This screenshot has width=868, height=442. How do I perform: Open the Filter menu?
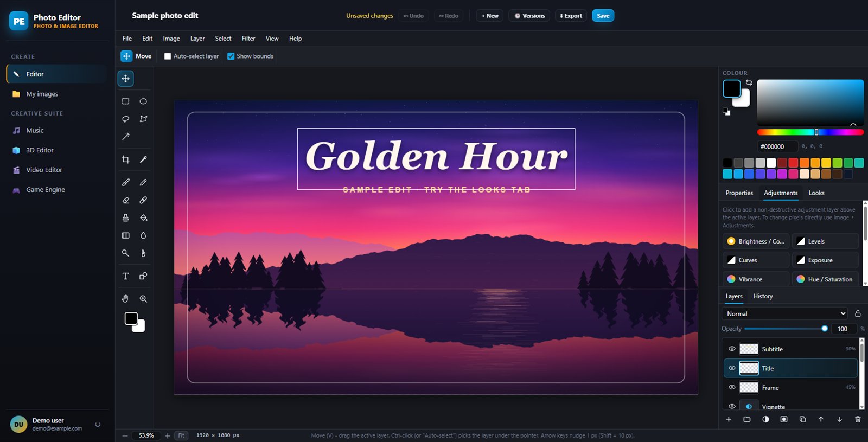pos(248,39)
